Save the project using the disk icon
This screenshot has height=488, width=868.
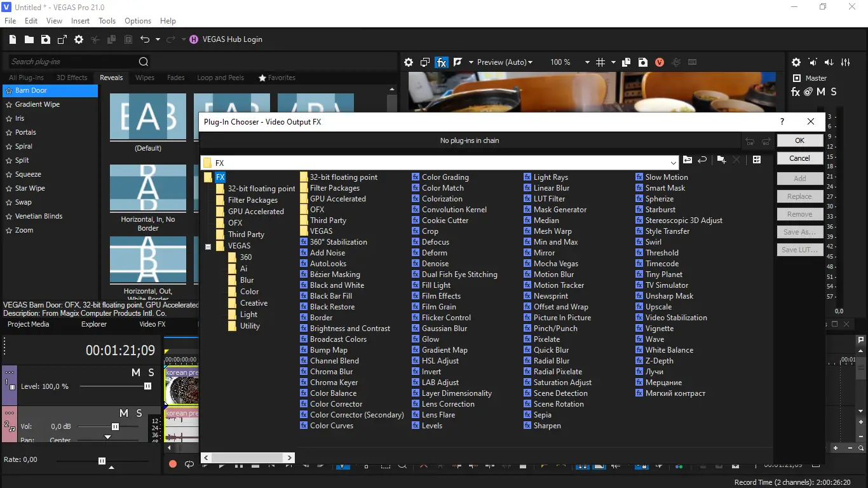46,39
